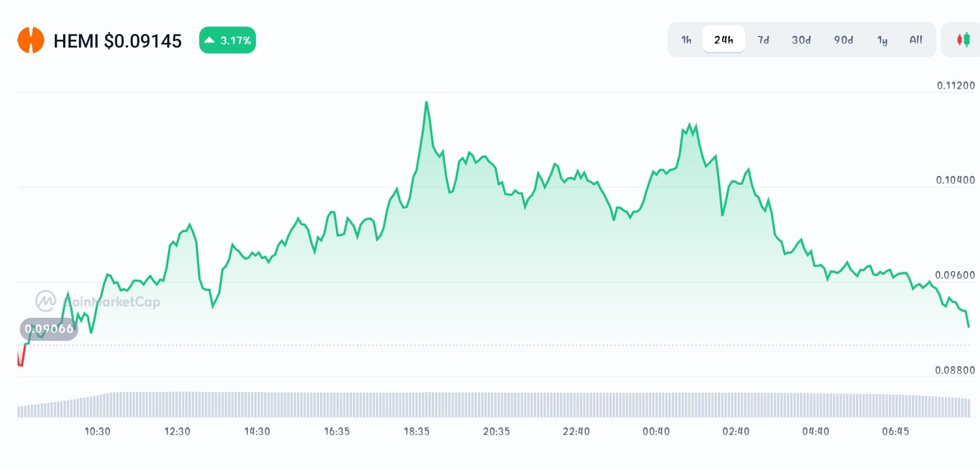The width and height of the screenshot is (980, 469).
Task: Click the 06:45 time axis label
Action: [895, 431]
